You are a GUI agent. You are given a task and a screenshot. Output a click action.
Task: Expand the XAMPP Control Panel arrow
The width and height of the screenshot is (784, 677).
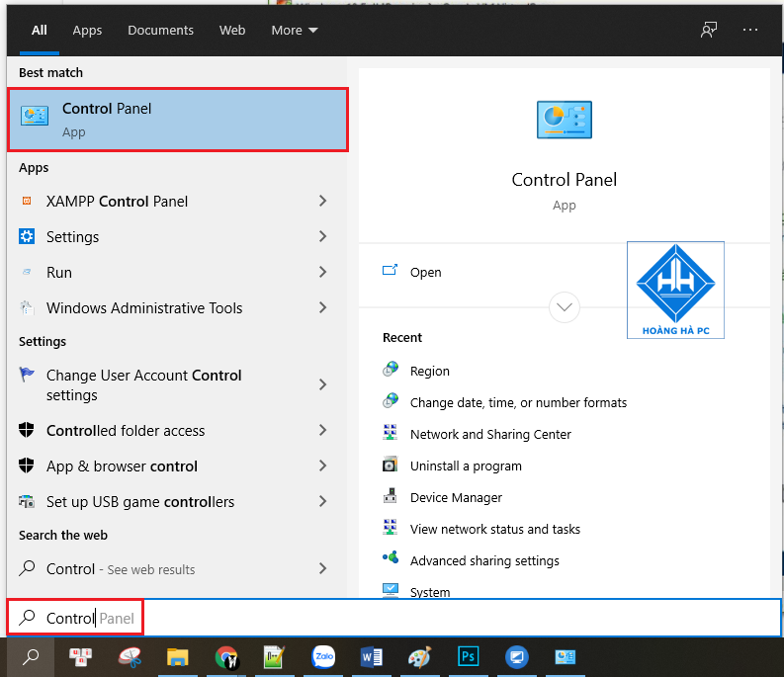323,201
